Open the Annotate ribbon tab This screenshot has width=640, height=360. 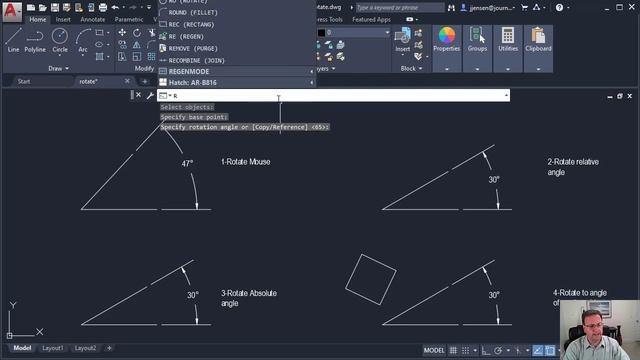(93, 19)
